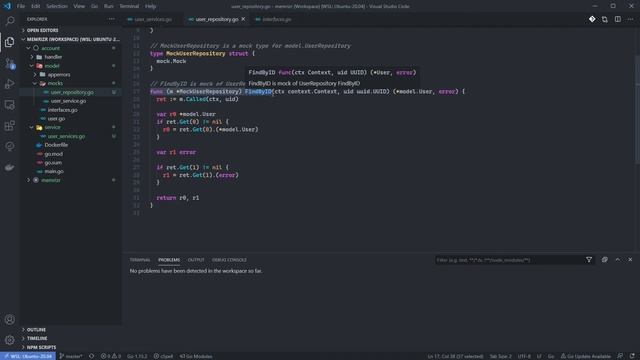This screenshot has width=640, height=360.
Task: Select the Problems panel tab
Action: click(169, 260)
